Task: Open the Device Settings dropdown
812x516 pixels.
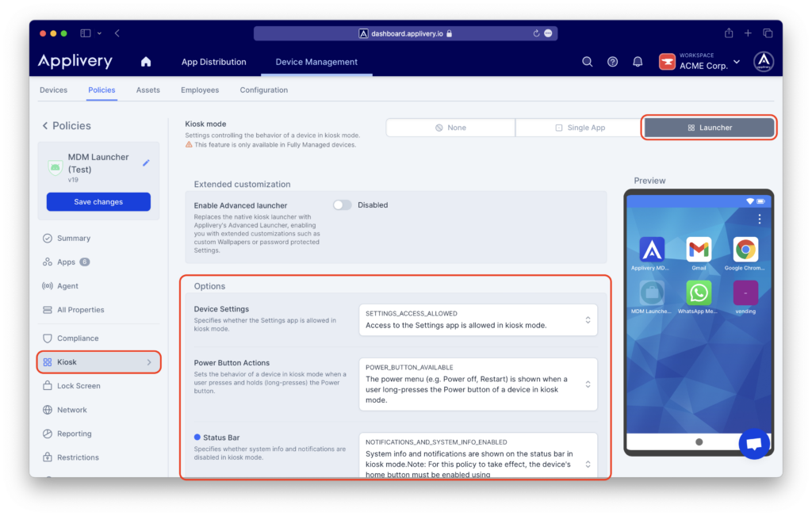Action: (478, 320)
